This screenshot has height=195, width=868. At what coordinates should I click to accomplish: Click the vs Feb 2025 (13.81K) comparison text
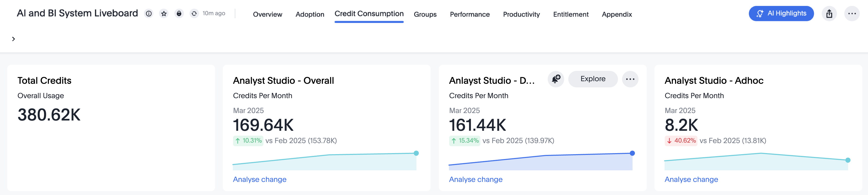pos(733,141)
